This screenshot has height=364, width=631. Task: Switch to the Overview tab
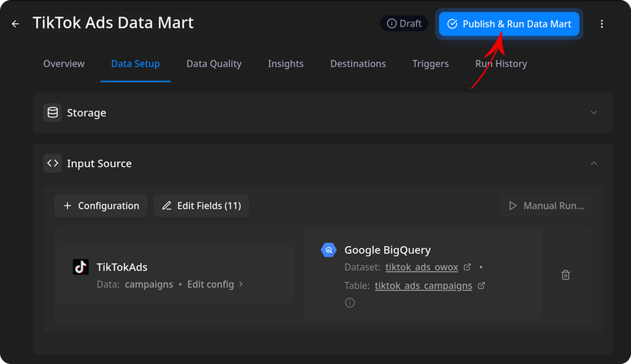64,64
